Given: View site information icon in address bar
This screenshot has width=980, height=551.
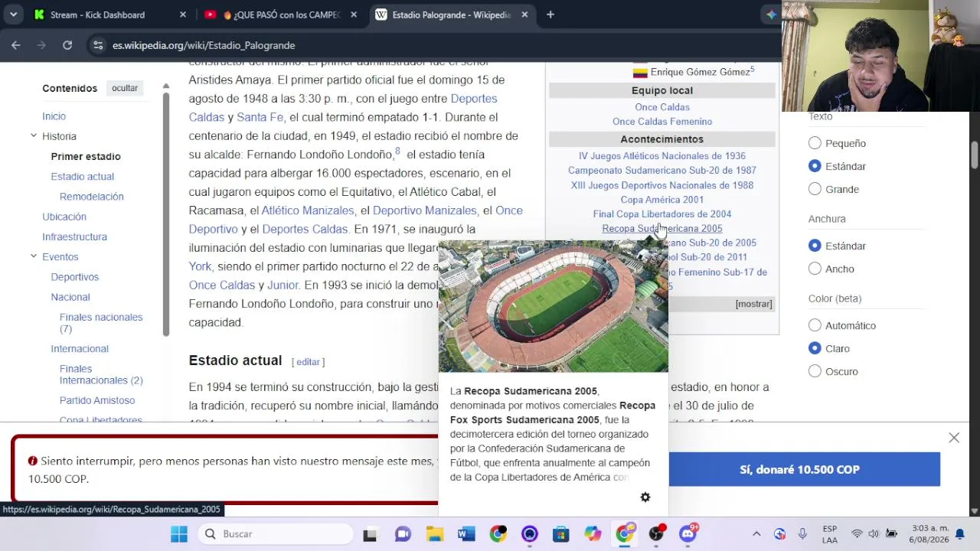Looking at the screenshot, I should pos(98,45).
